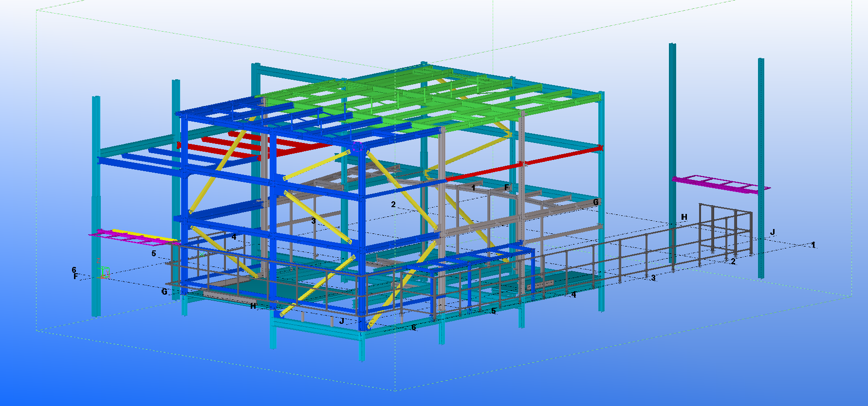
Task: Select grid label H below the front handrail
Action: tap(253, 306)
